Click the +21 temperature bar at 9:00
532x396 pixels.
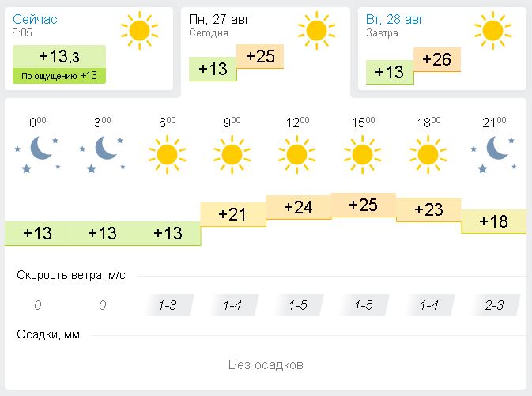(x=233, y=214)
